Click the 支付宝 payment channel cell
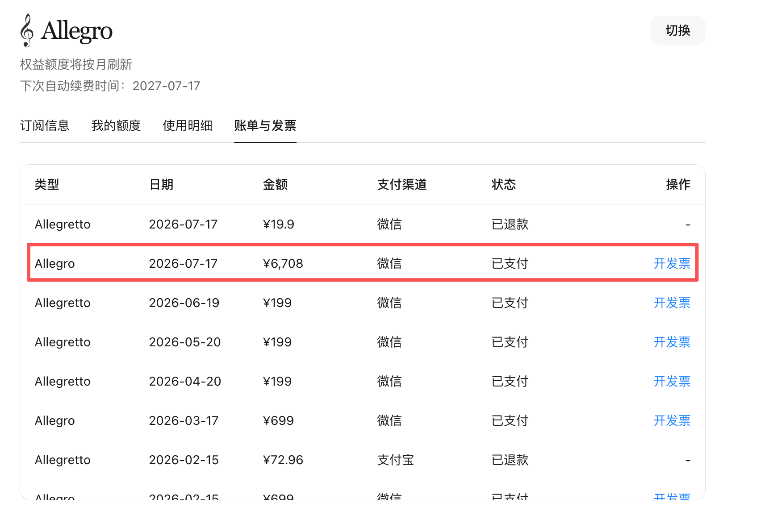 [x=396, y=460]
